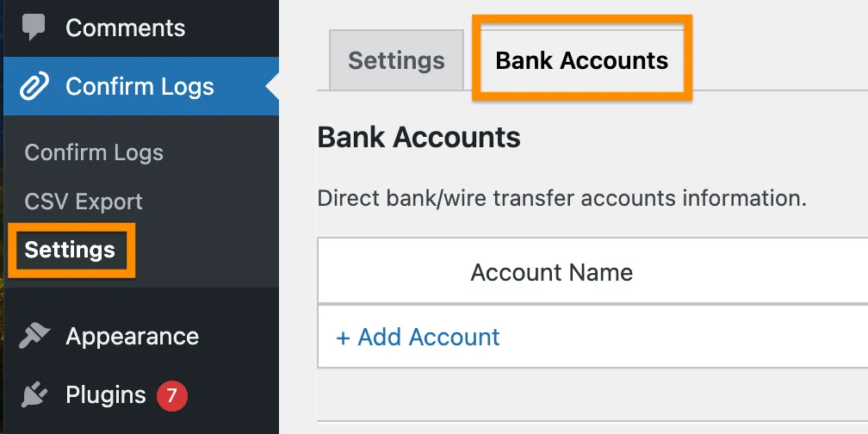Click the empty table footer row below Add Account
868x434 pixels.
tap(592, 394)
